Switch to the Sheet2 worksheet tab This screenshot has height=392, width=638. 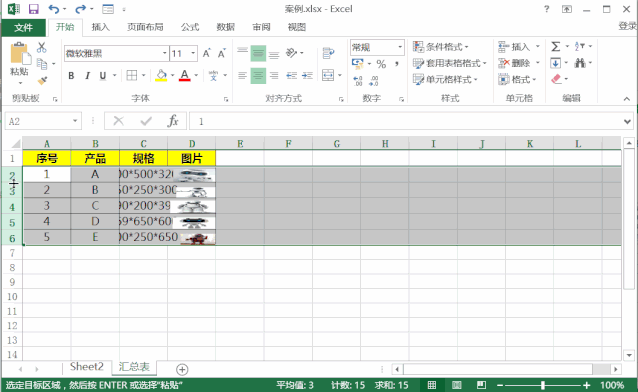tap(87, 367)
